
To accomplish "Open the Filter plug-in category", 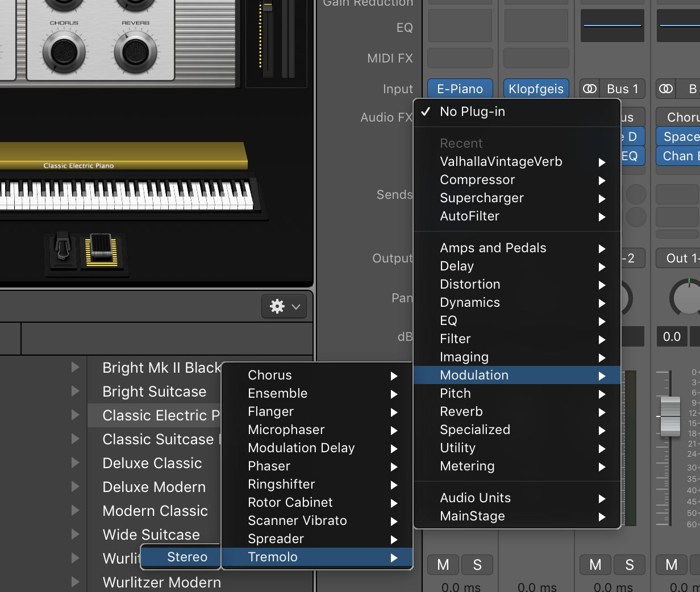I will 517,339.
